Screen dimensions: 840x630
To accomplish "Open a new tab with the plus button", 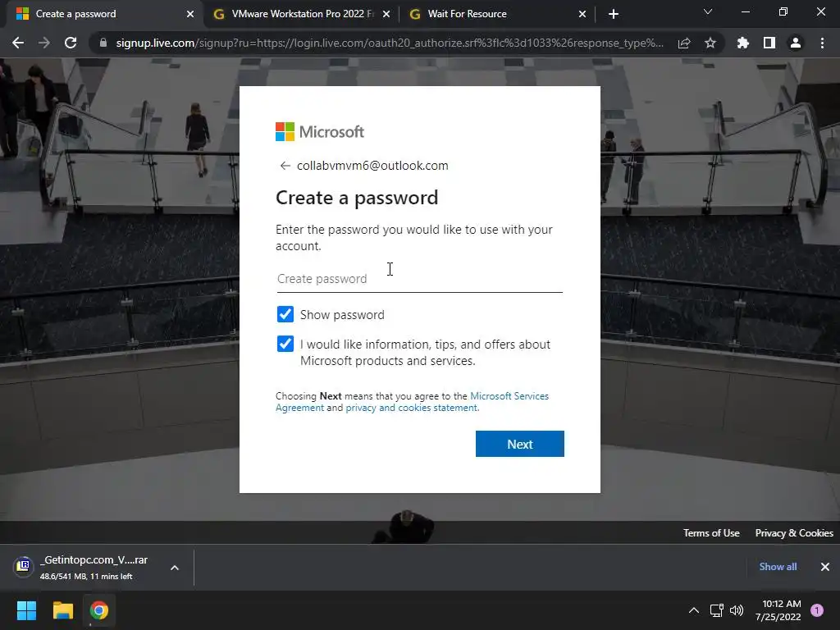I will click(x=614, y=14).
